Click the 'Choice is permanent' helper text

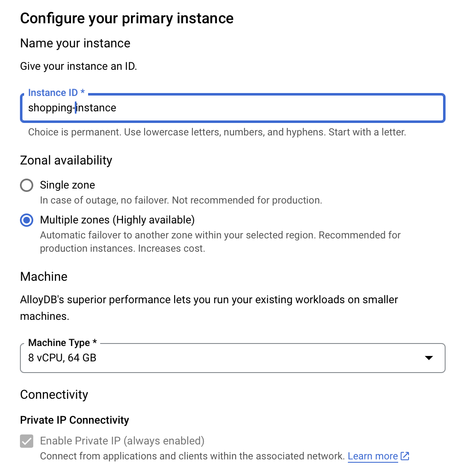[217, 132]
